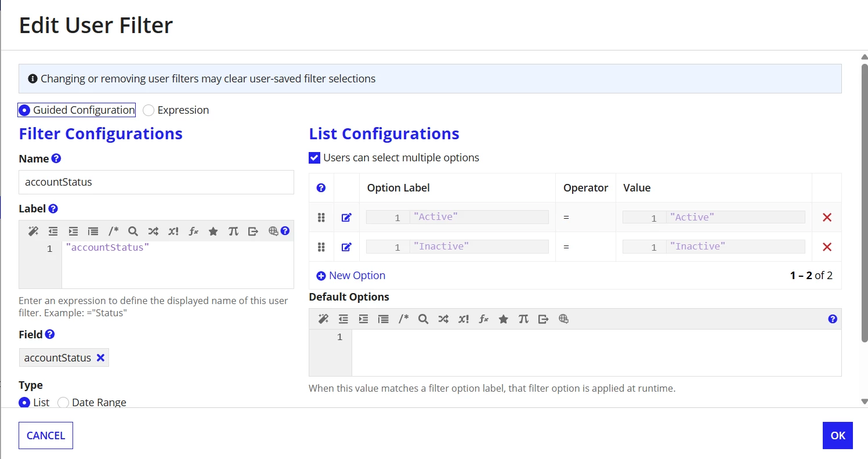868x459 pixels.
Task: Open help icon beside the Label heading
Action: coord(53,208)
